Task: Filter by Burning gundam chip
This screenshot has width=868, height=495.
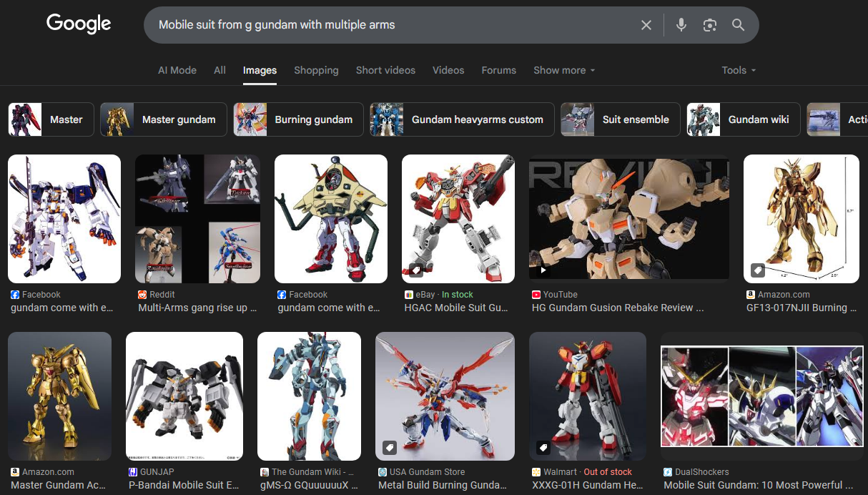Action: tap(298, 119)
